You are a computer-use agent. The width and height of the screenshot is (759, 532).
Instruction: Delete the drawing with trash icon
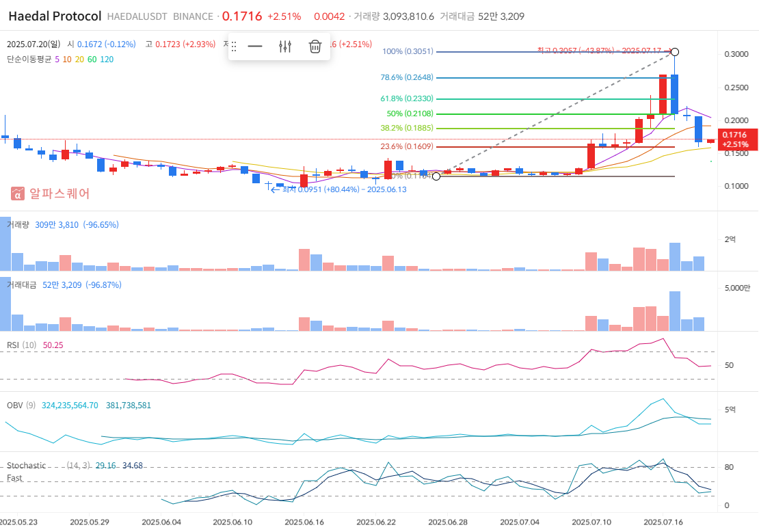coord(315,46)
